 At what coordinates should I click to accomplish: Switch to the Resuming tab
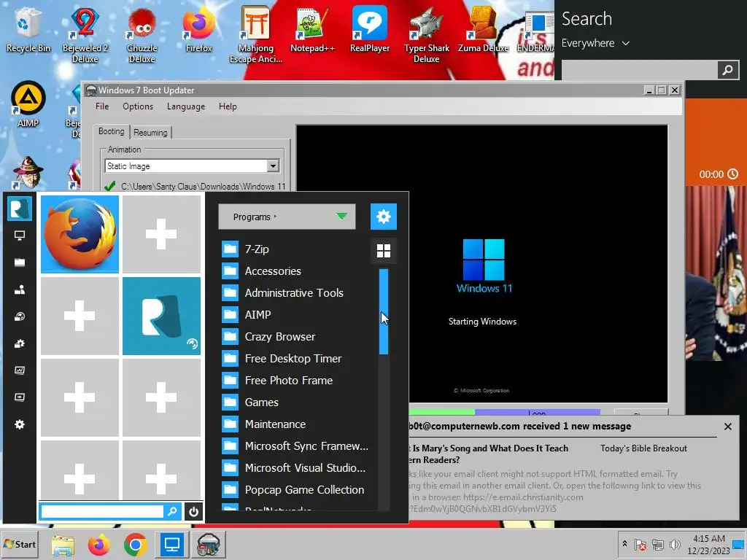pyautogui.click(x=150, y=133)
